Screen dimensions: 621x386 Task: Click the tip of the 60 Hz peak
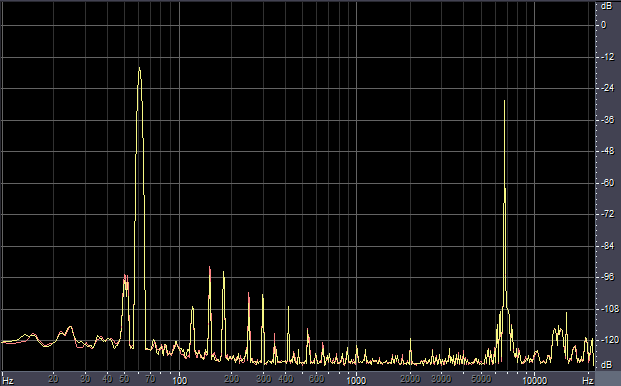pos(139,68)
